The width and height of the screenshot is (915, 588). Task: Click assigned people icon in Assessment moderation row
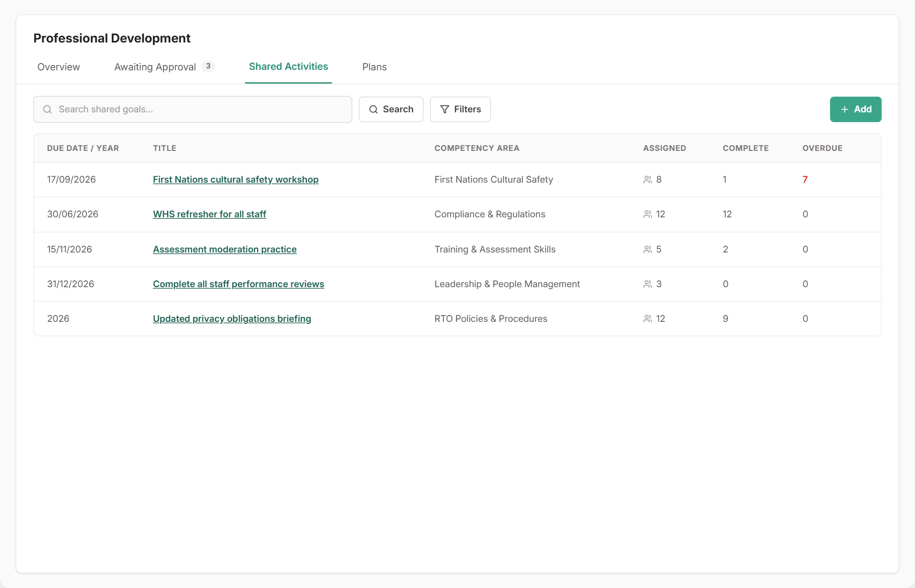[648, 250]
